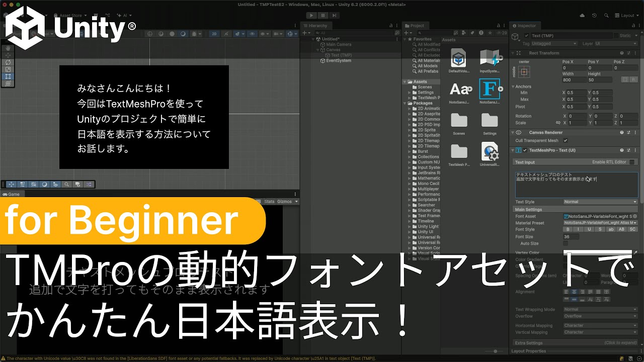Toggle Italic font style button
This screenshot has height=362, width=644.
[x=579, y=229]
